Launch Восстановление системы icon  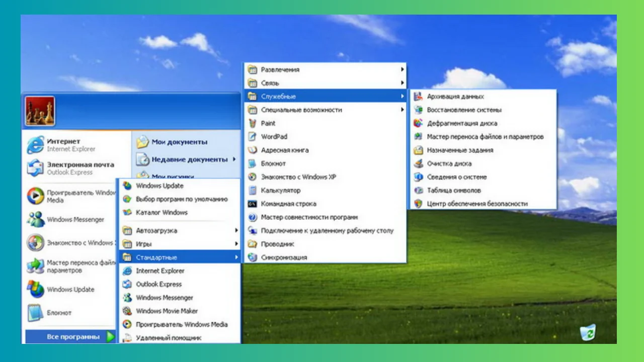tap(418, 110)
